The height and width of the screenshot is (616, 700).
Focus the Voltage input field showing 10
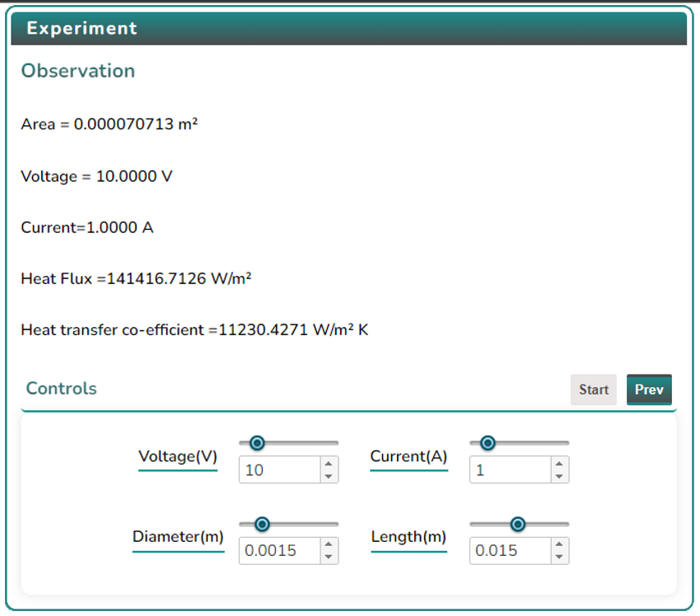coord(278,470)
